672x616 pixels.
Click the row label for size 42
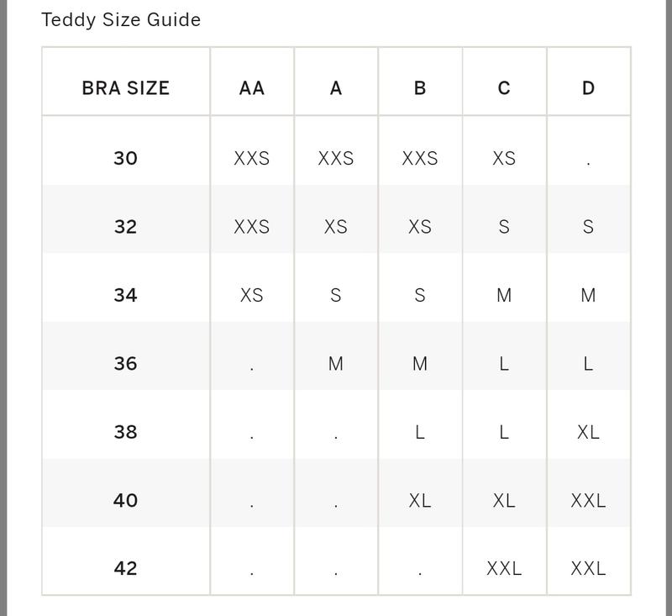126,568
